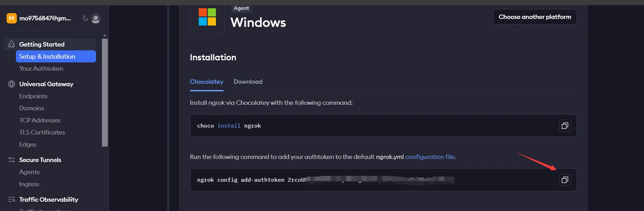Click the Installation heading
Image resolution: width=644 pixels, height=211 pixels.
pos(213,57)
